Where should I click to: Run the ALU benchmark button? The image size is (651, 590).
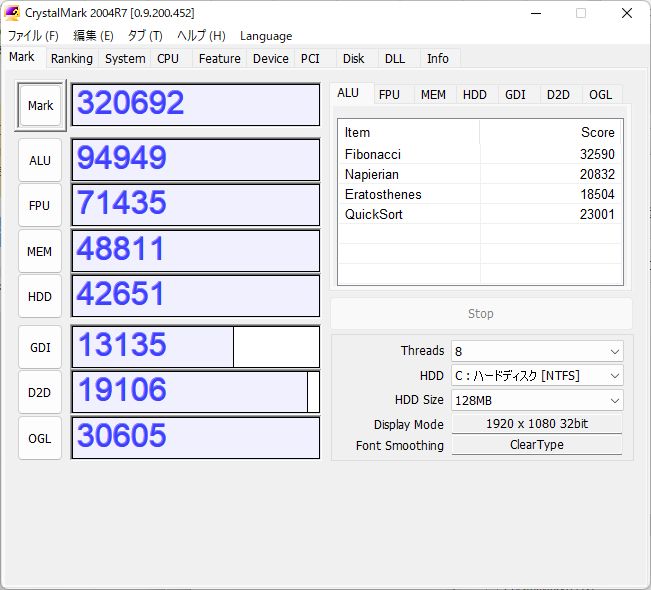point(40,161)
